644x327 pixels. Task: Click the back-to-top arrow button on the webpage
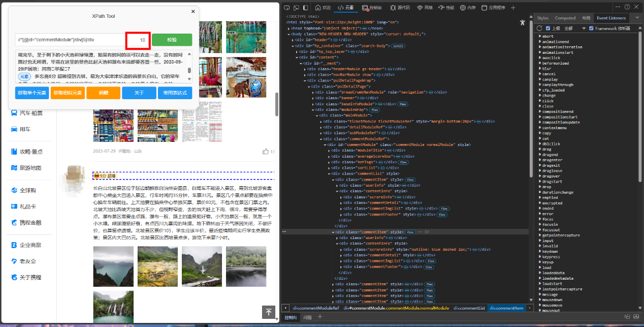(269, 312)
